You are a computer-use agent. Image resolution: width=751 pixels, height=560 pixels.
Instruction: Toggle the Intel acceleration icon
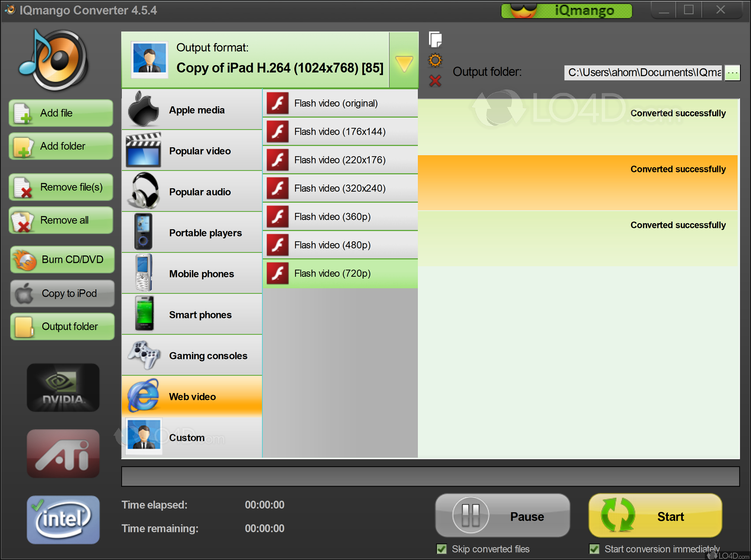(x=63, y=519)
